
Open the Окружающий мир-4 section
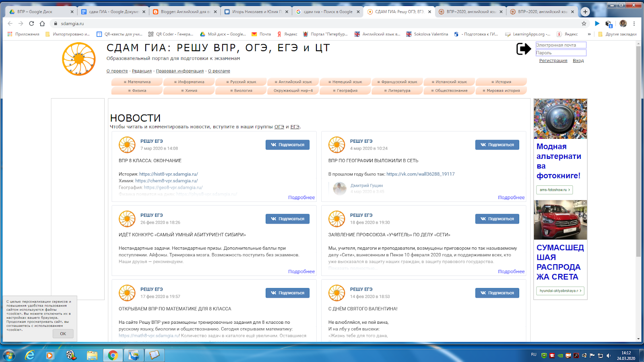pos(293,91)
